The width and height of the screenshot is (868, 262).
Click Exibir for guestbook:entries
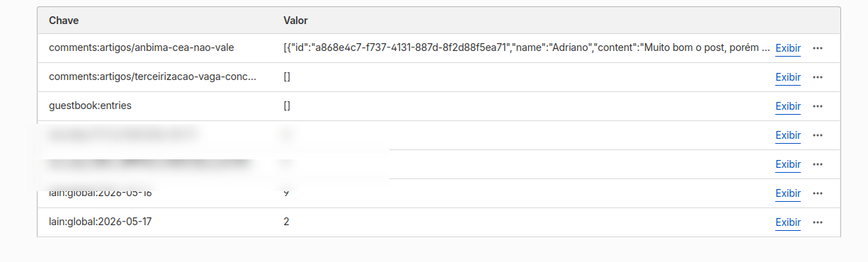(788, 106)
